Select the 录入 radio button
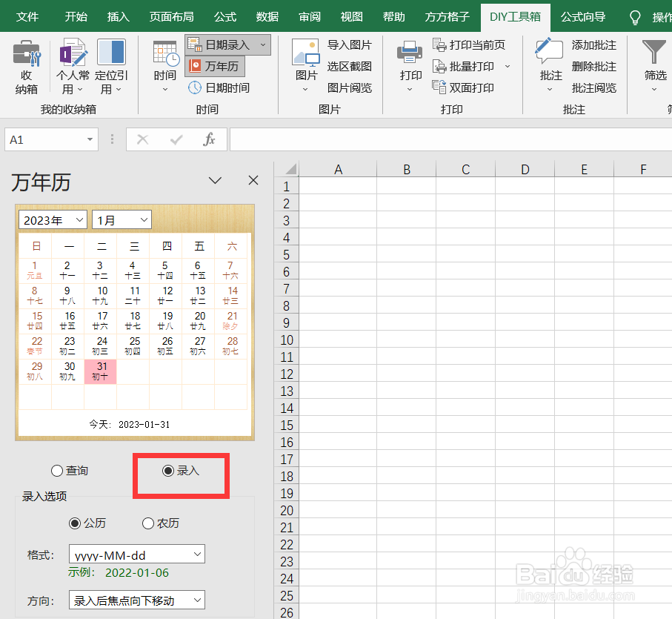Image resolution: width=672 pixels, height=619 pixels. tap(168, 471)
